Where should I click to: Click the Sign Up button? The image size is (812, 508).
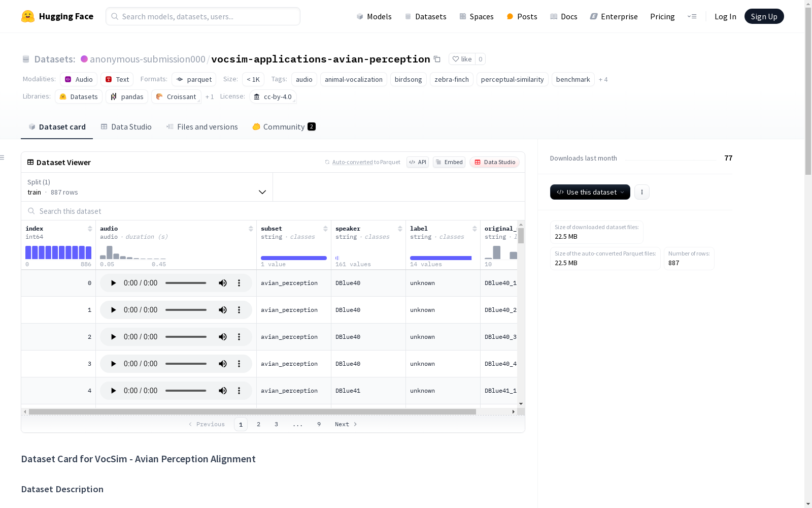pyautogui.click(x=764, y=16)
